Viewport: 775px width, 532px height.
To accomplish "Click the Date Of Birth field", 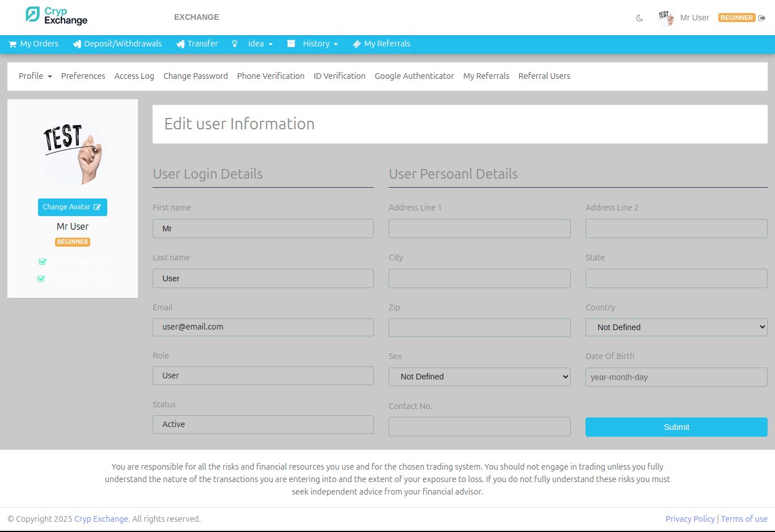I will tap(676, 377).
